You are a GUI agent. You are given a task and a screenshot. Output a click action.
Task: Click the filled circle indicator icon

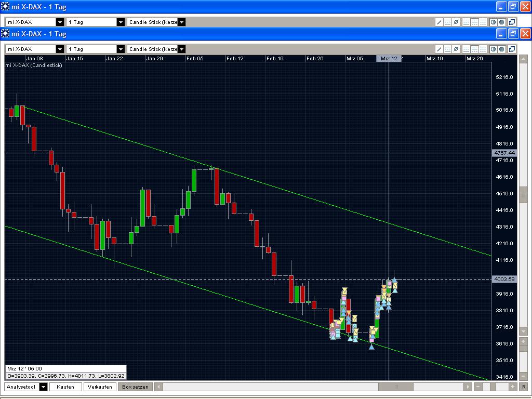(501, 49)
